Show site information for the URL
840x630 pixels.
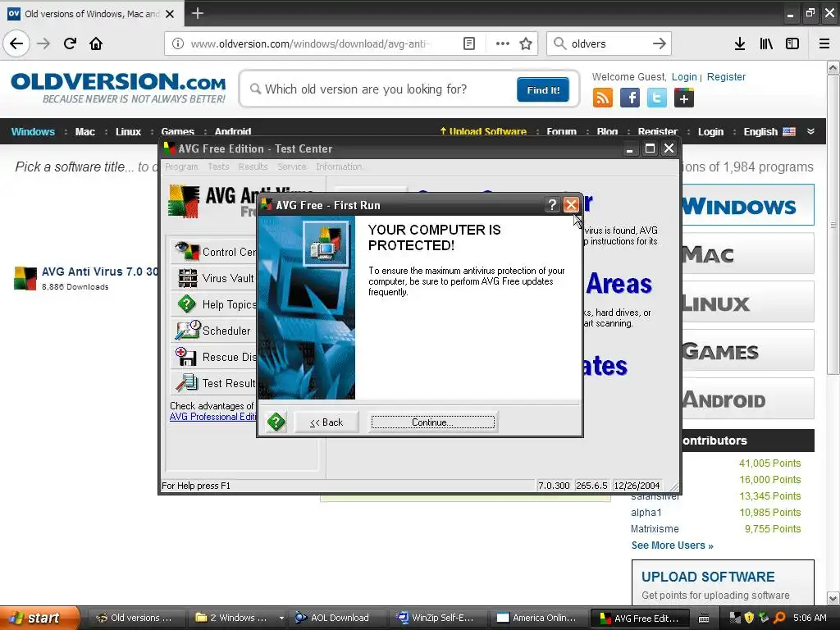coord(178,43)
